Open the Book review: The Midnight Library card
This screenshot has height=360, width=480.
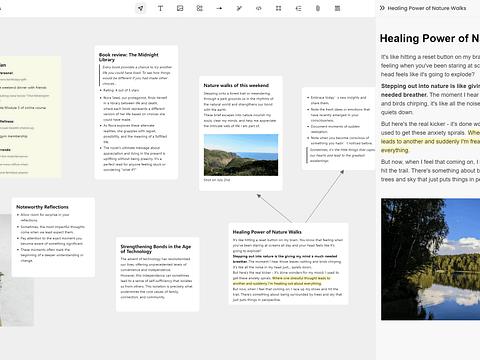point(136,112)
